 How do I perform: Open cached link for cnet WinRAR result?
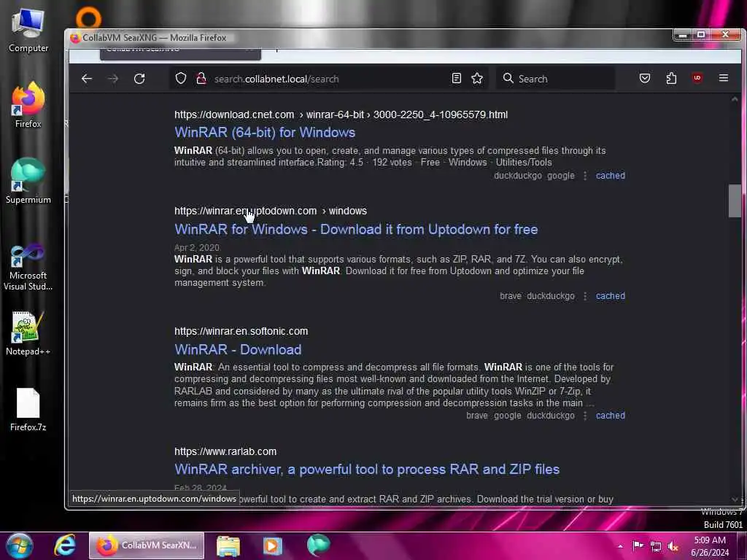click(611, 175)
